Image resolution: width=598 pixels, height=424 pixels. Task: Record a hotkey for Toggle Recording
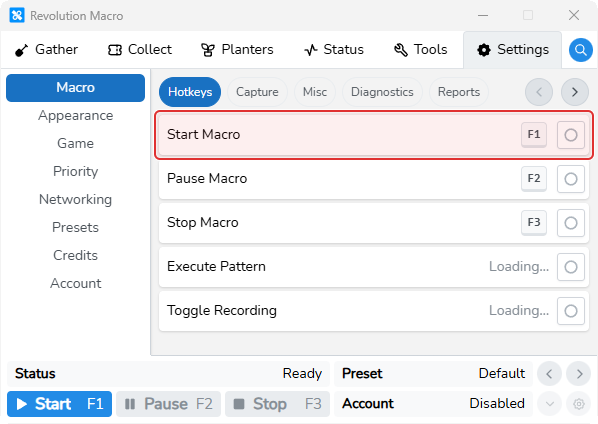[571, 311]
